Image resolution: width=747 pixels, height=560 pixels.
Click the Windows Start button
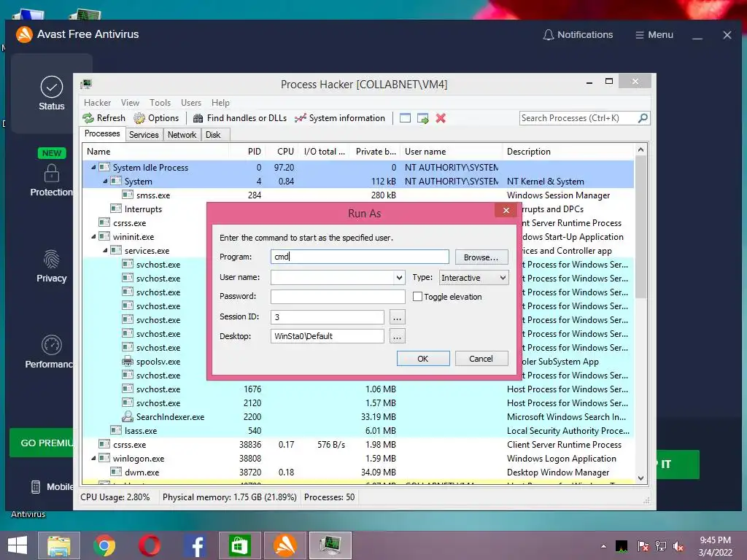18,545
